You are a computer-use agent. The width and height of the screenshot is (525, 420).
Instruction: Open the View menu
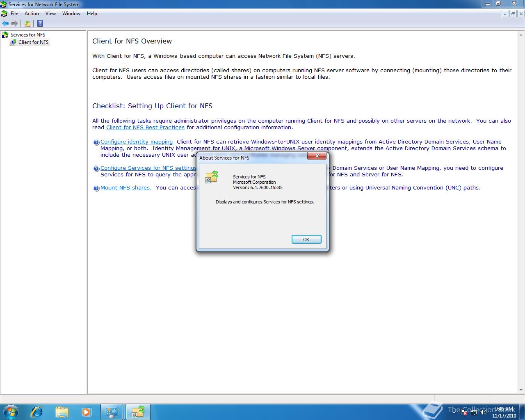(50, 13)
